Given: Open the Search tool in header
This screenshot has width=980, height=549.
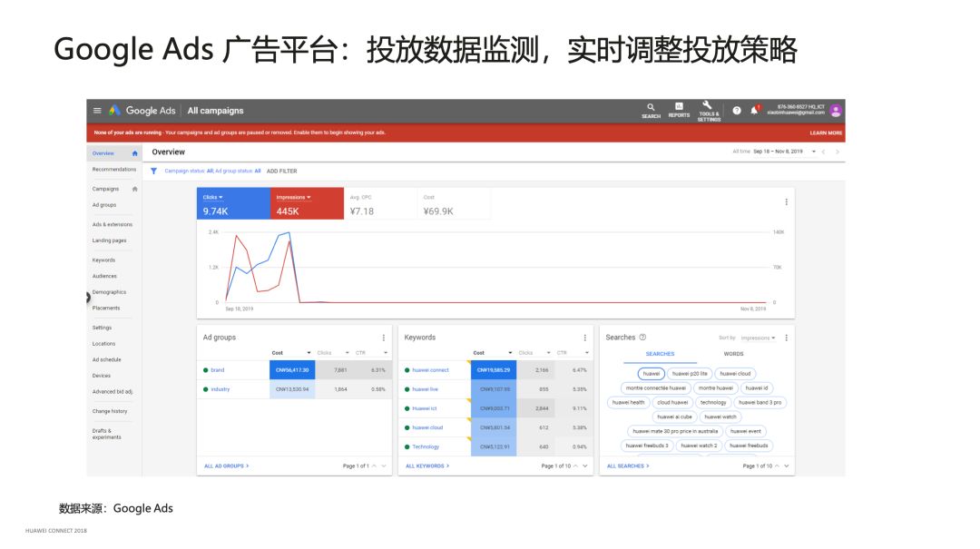Looking at the screenshot, I should [x=651, y=111].
